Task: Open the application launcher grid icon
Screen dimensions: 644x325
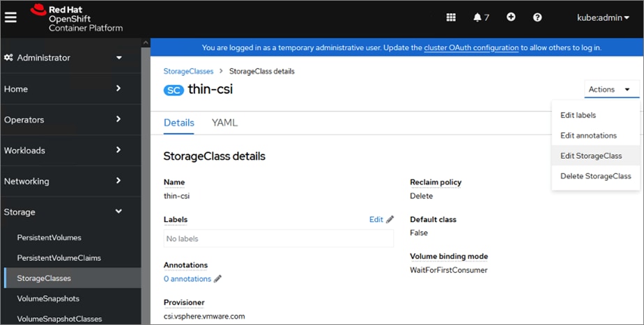Action: pyautogui.click(x=451, y=17)
